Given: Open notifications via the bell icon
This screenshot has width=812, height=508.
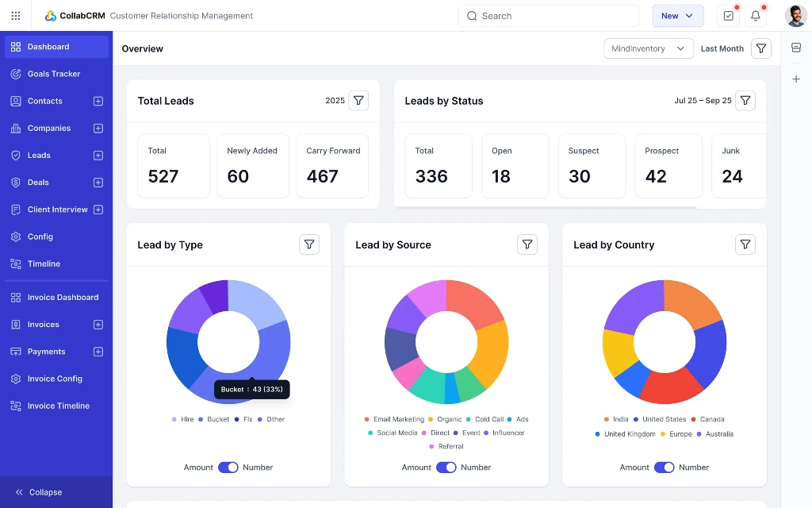Looking at the screenshot, I should [755, 15].
